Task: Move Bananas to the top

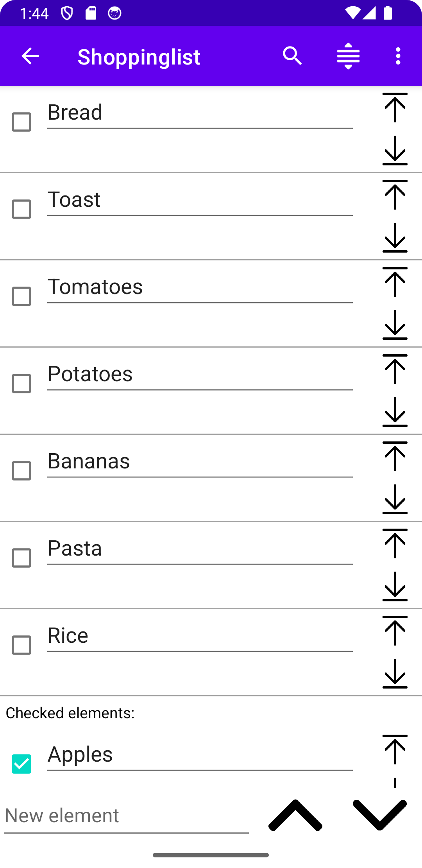Action: pyautogui.click(x=395, y=456)
